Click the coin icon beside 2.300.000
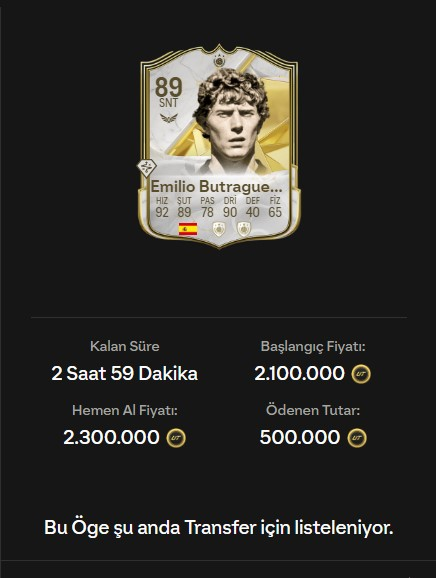The image size is (436, 578). (x=176, y=438)
